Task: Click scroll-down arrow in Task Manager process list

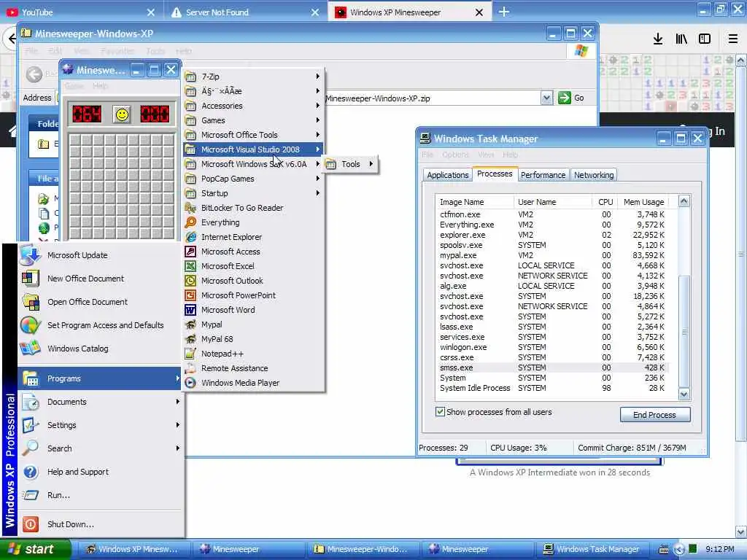Action: pyautogui.click(x=684, y=394)
